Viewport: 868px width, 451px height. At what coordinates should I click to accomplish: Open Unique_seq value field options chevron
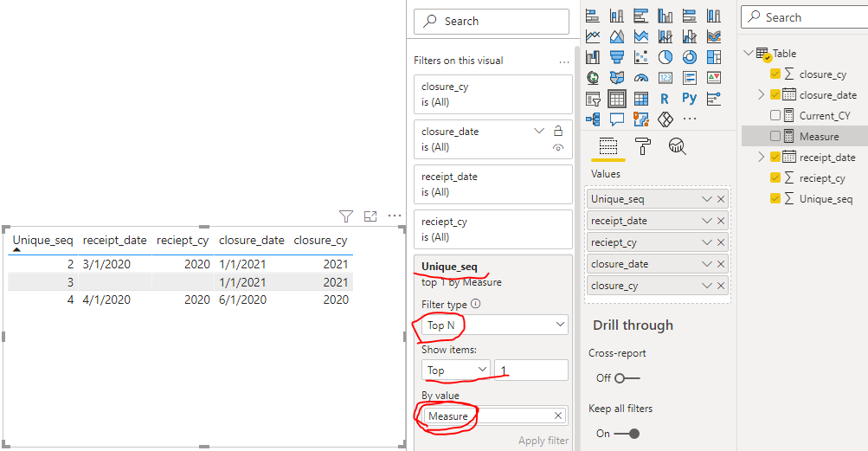[706, 199]
